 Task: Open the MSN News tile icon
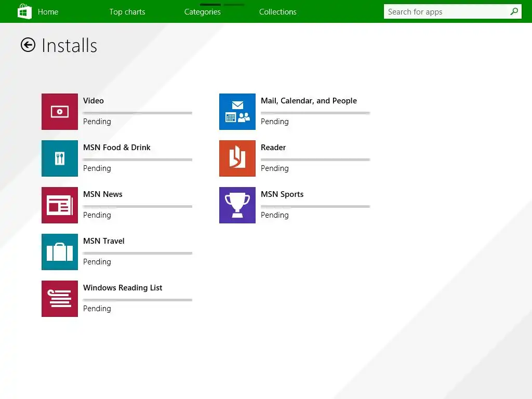(x=60, y=205)
